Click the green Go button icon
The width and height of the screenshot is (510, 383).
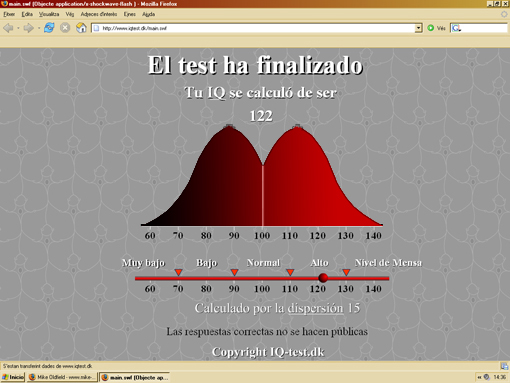(x=431, y=28)
